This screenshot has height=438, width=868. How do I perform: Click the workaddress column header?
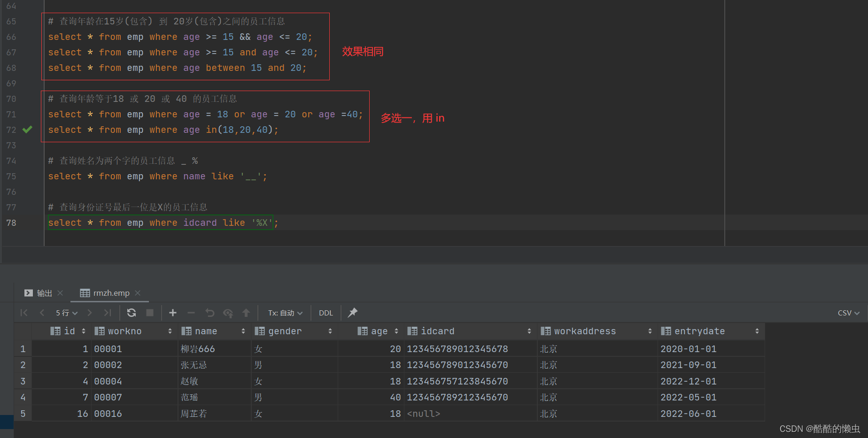pyautogui.click(x=597, y=331)
